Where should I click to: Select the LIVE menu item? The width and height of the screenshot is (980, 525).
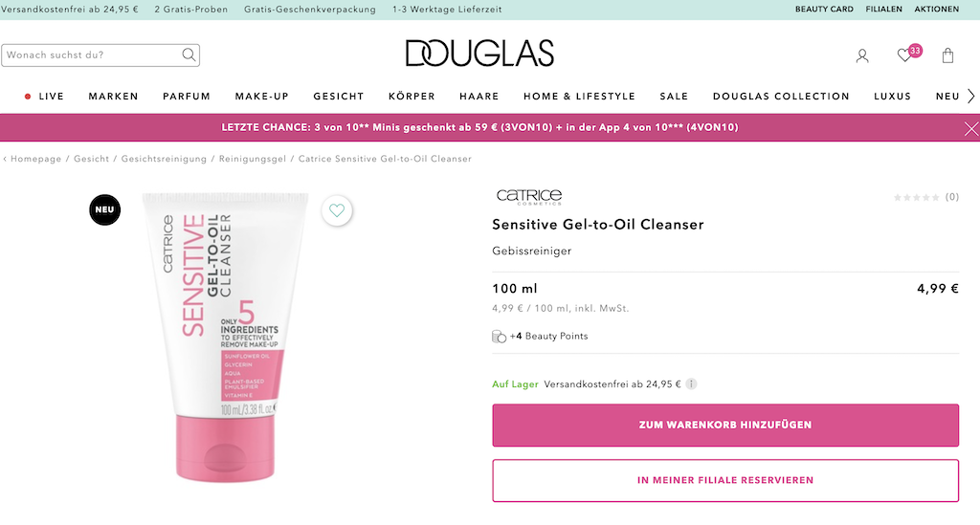tap(44, 97)
